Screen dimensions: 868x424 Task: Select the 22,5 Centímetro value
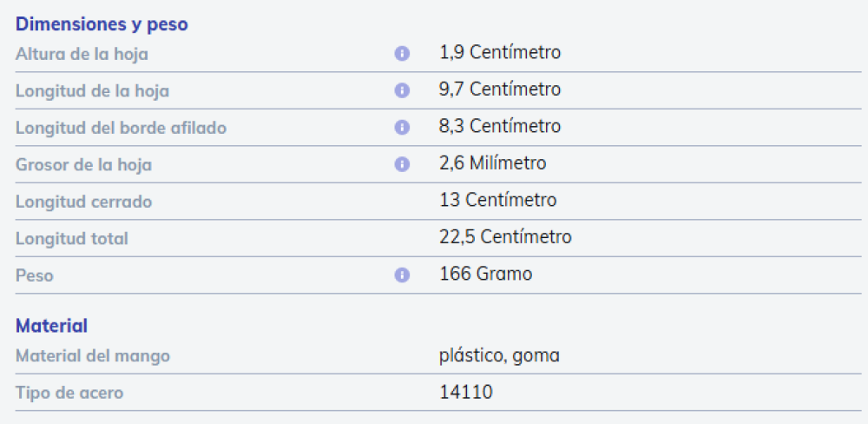505,237
